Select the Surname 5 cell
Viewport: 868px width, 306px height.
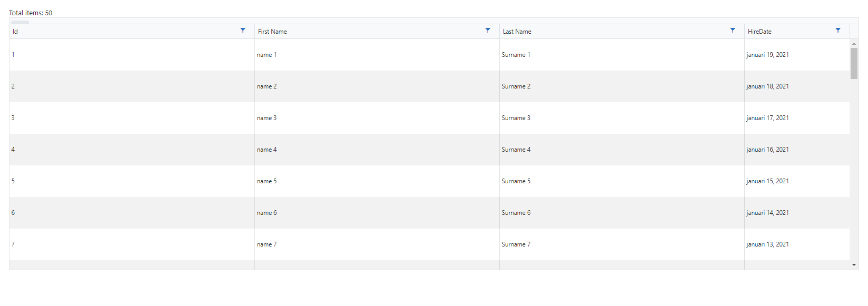(x=516, y=181)
